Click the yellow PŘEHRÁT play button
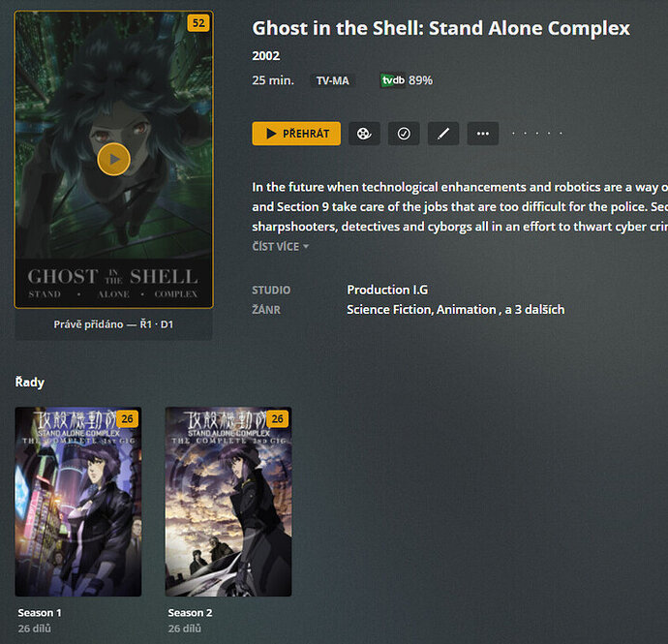Screen dimensions: 668x644 coord(296,134)
